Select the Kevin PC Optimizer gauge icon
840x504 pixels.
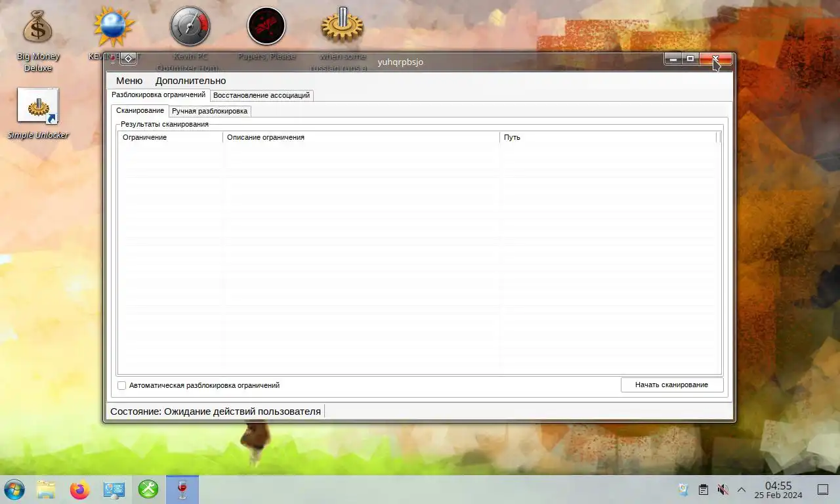190,27
